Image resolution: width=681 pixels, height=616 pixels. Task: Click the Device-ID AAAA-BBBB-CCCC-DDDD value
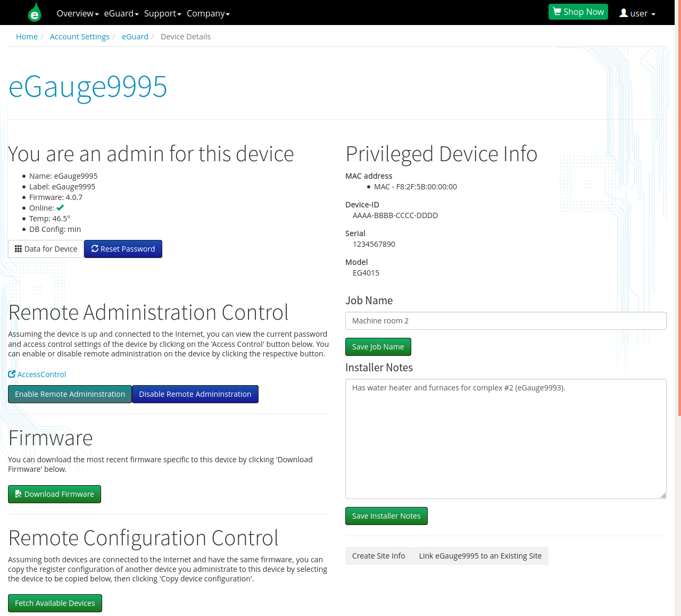[395, 215]
